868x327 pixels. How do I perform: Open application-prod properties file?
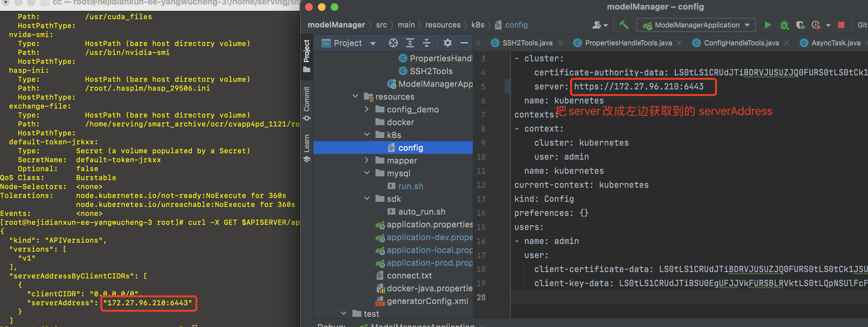point(424,263)
